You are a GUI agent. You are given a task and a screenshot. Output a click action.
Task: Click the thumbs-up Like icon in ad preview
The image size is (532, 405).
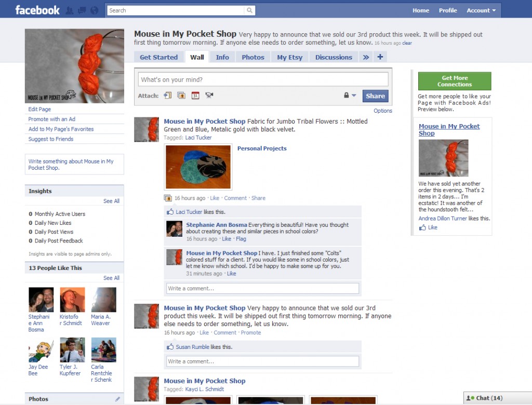point(422,227)
